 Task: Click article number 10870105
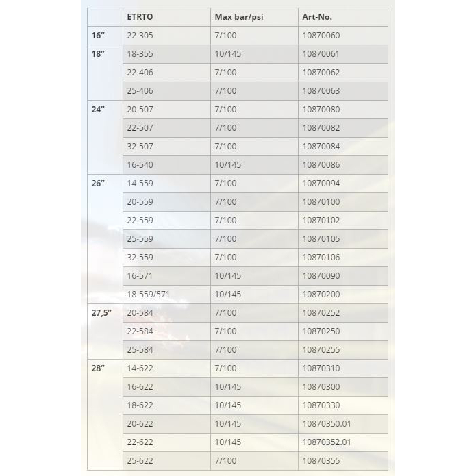point(321,239)
